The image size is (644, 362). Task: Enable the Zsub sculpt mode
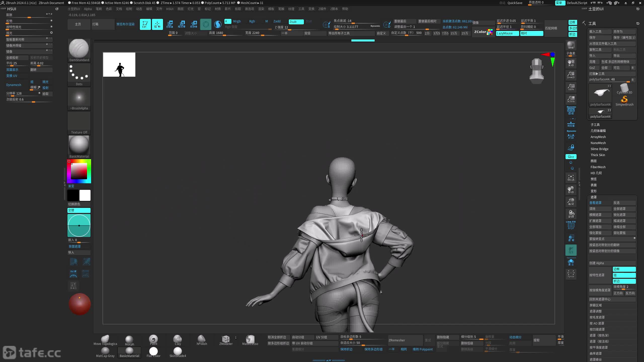click(296, 22)
